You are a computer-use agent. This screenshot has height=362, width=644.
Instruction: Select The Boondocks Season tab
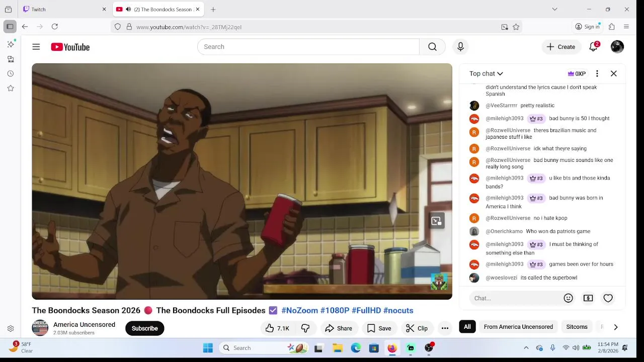(x=158, y=9)
